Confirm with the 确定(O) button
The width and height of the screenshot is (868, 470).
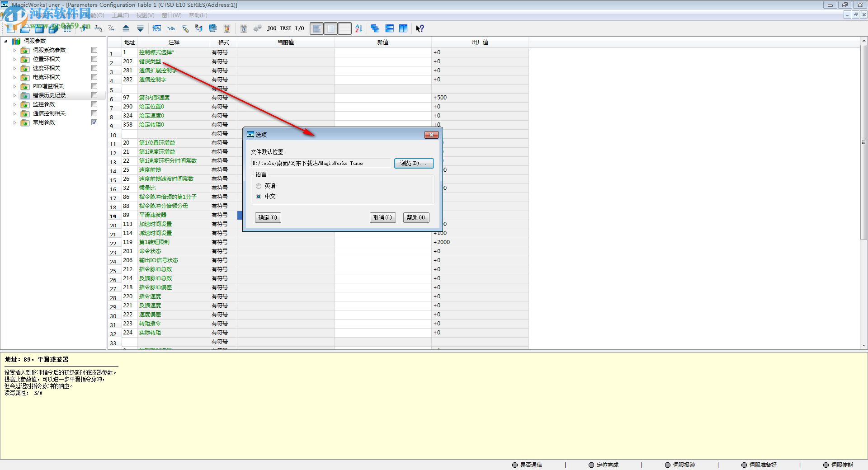(x=268, y=217)
